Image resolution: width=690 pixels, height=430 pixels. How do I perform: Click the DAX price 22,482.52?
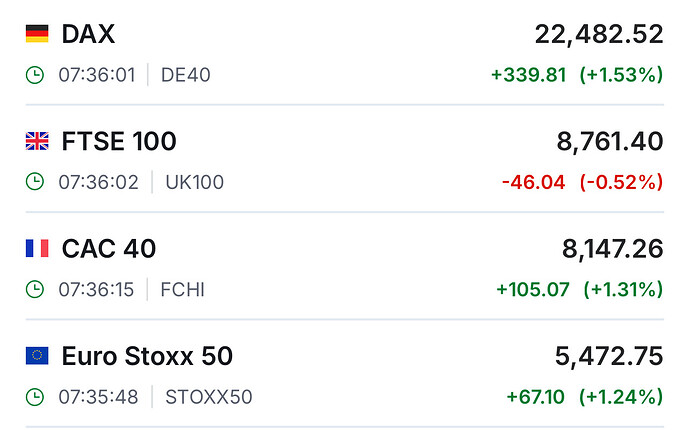[x=599, y=35]
